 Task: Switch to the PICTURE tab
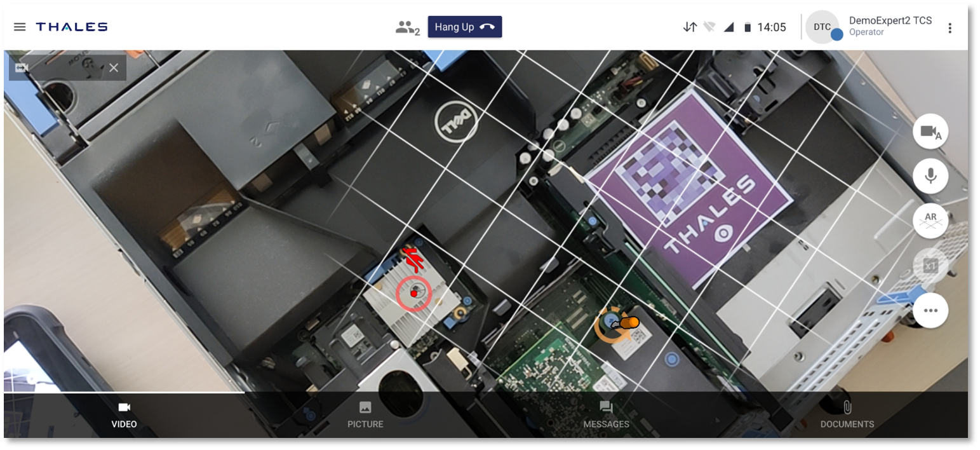point(365,415)
